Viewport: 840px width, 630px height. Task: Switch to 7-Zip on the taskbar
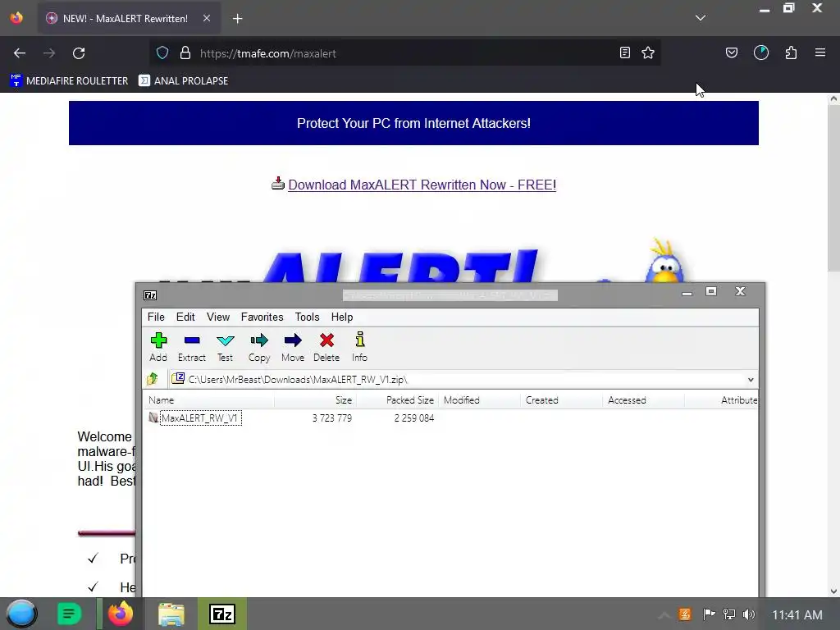click(221, 614)
